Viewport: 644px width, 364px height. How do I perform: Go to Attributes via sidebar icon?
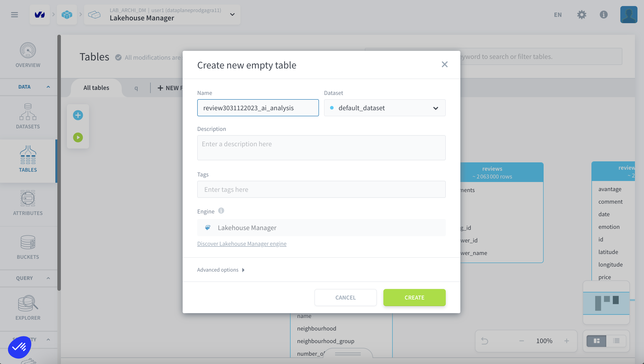pos(28,198)
